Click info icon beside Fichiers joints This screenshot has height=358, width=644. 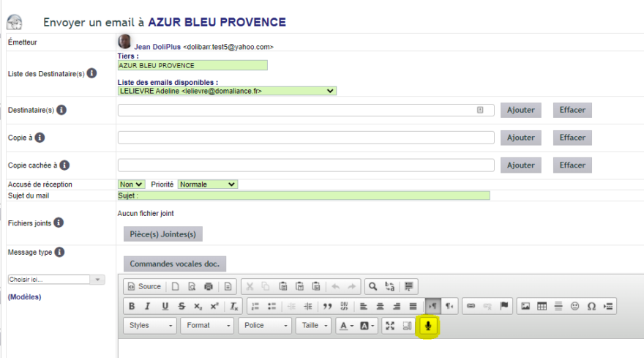tap(59, 223)
